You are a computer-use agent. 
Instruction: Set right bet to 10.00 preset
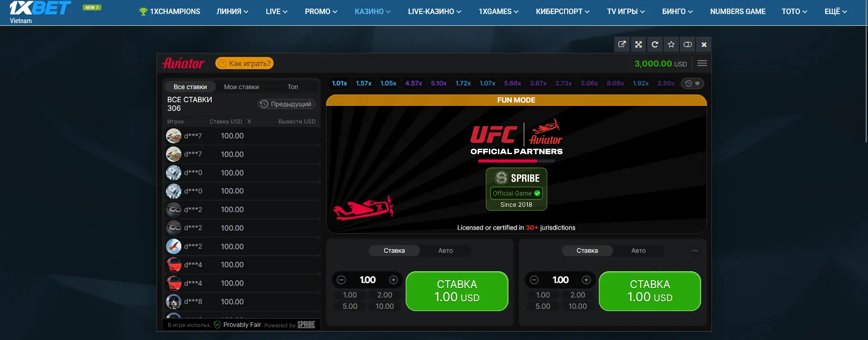[578, 306]
